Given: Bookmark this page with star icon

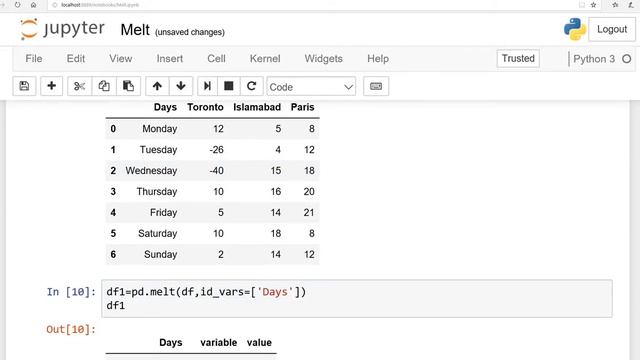Looking at the screenshot, I should point(593,5).
